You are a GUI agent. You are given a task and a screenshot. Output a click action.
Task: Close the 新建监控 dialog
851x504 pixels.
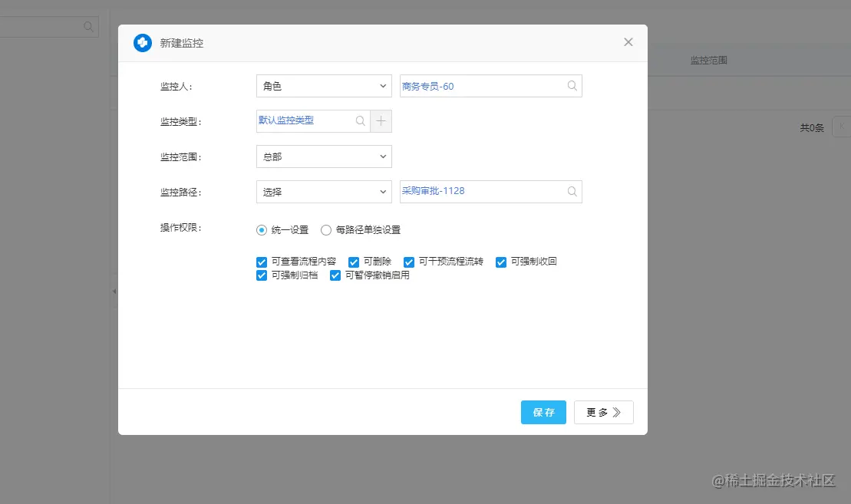coord(628,42)
